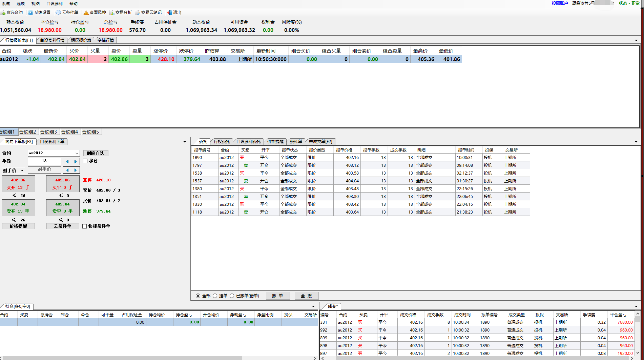Viewport: 644px width, 360px height.
Task: Open the 系统 menu
Action: pyautogui.click(x=6, y=3)
